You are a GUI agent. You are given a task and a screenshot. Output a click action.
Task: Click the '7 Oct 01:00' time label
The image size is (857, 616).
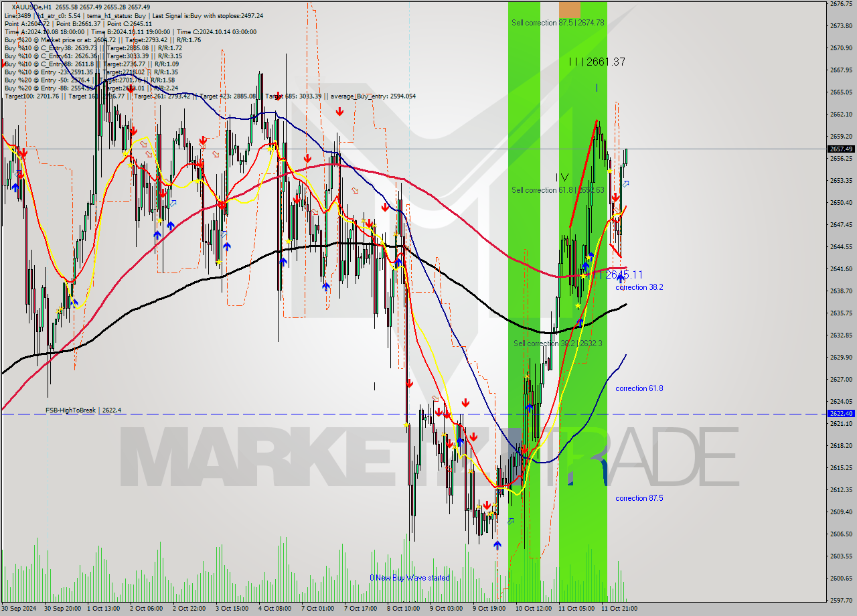(317, 609)
